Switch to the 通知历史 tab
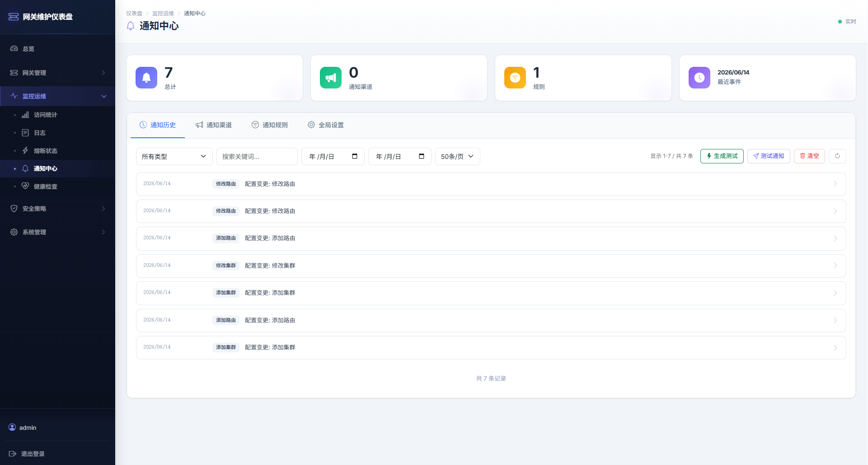Image resolution: width=868 pixels, height=465 pixels. 158,125
